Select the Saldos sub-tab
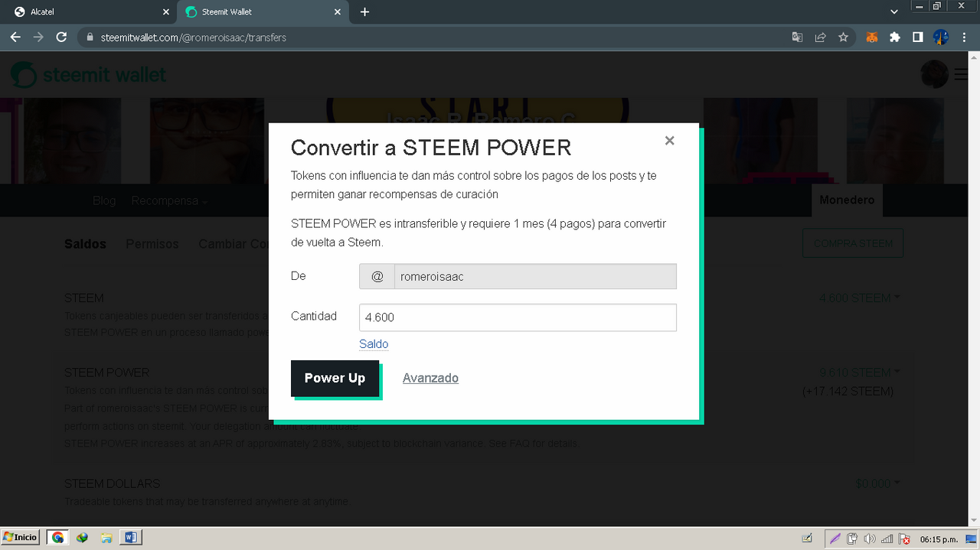This screenshot has width=980, height=550. pos(85,244)
